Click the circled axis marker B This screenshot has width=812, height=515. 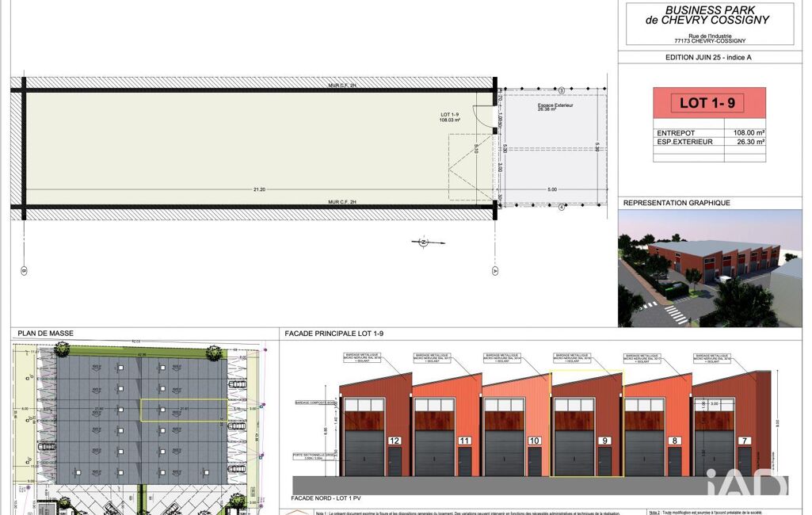[x=23, y=270]
